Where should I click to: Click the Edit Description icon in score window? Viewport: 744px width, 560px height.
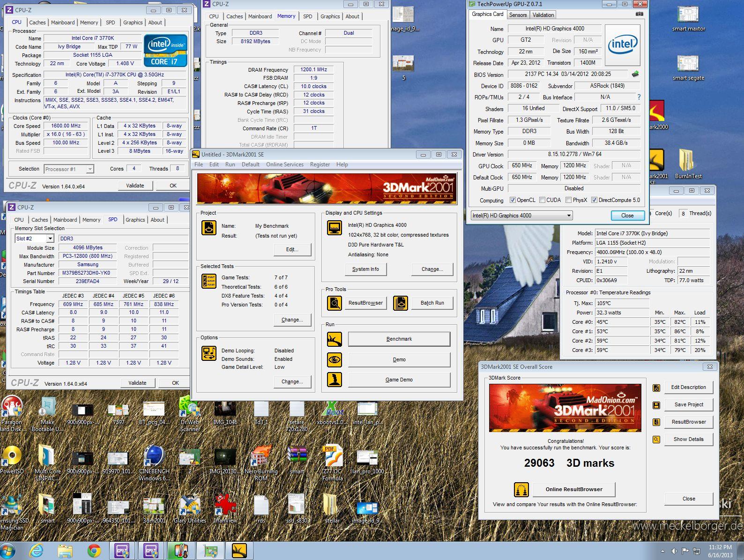click(656, 388)
